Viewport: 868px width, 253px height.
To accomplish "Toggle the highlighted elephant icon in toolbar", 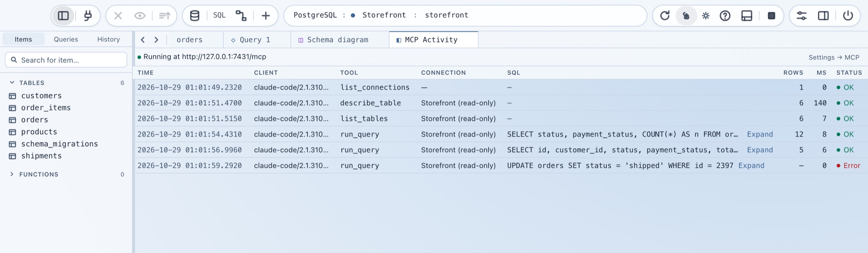I will point(686,15).
